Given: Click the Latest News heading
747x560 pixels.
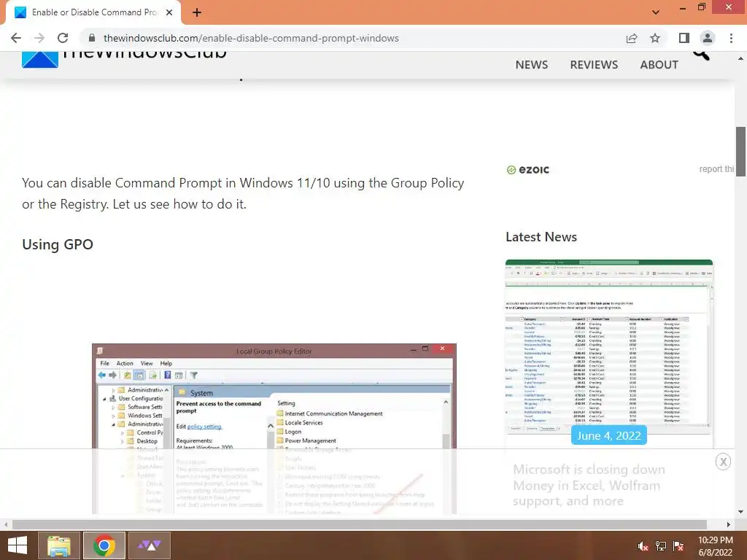Looking at the screenshot, I should [541, 237].
